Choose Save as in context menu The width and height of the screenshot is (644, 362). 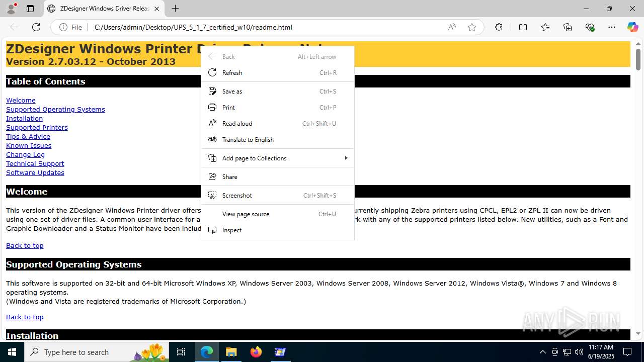tap(278, 91)
